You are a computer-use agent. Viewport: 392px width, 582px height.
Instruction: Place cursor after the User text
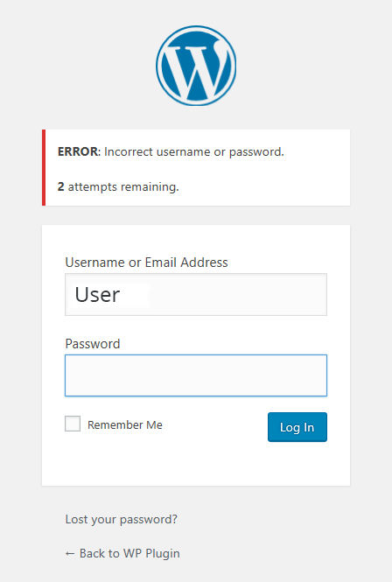coord(122,295)
